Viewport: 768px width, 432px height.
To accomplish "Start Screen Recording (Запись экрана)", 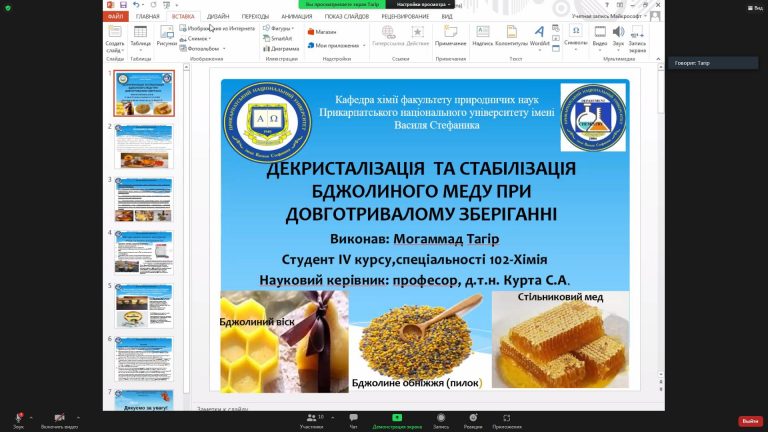I will click(x=637, y=39).
